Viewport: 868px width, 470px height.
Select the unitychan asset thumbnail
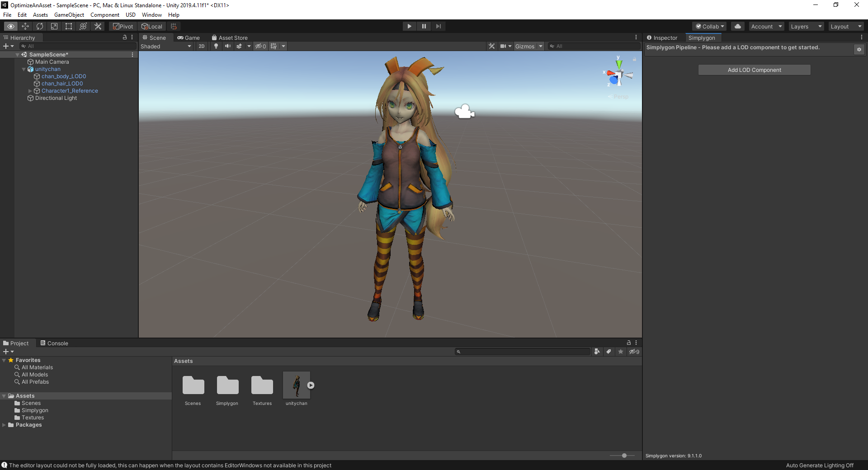297,385
